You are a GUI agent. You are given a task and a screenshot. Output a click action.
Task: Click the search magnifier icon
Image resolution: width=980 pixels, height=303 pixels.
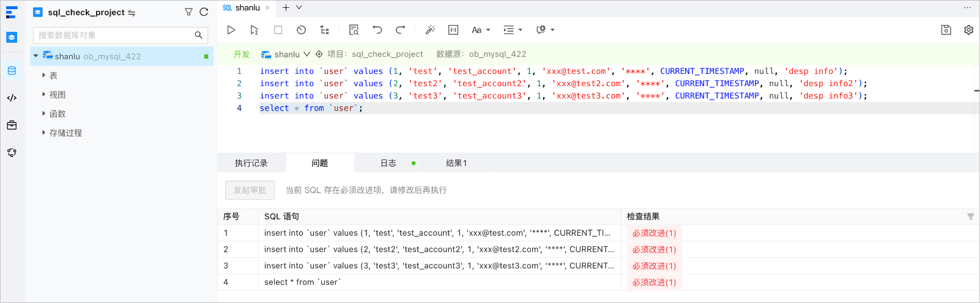[x=198, y=35]
